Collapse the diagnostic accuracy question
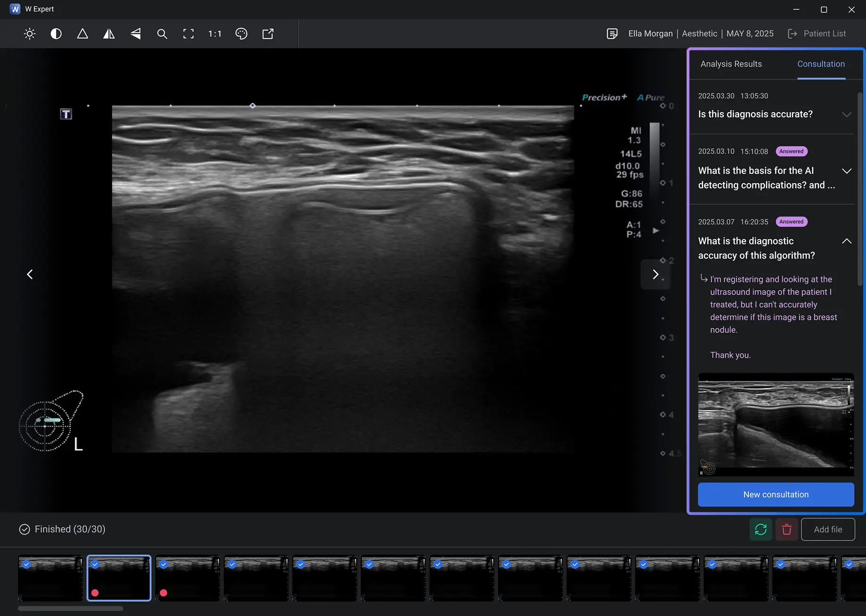Viewport: 866px width, 616px height. pyautogui.click(x=846, y=241)
